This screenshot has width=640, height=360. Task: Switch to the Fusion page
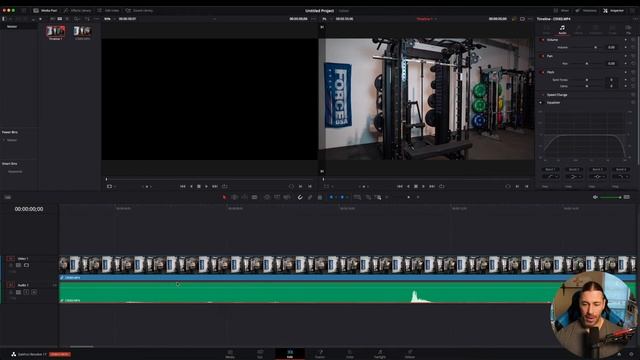(x=320, y=353)
